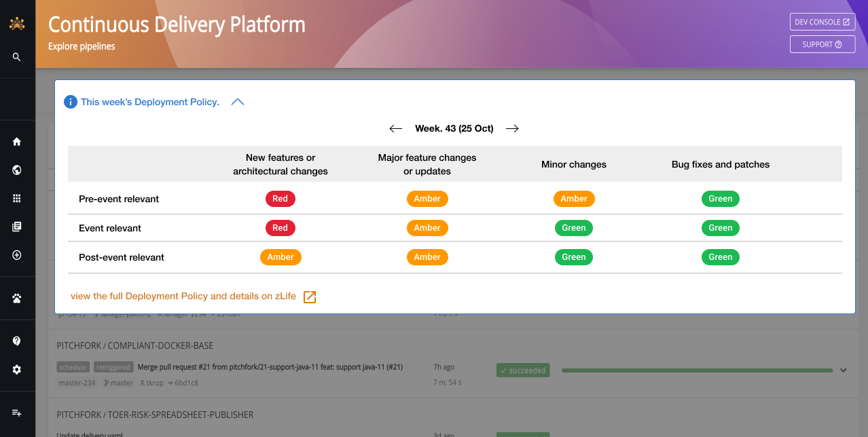Screen dimensions: 868x437
Task: Open settings gear icon in sidebar
Action: pos(17,370)
